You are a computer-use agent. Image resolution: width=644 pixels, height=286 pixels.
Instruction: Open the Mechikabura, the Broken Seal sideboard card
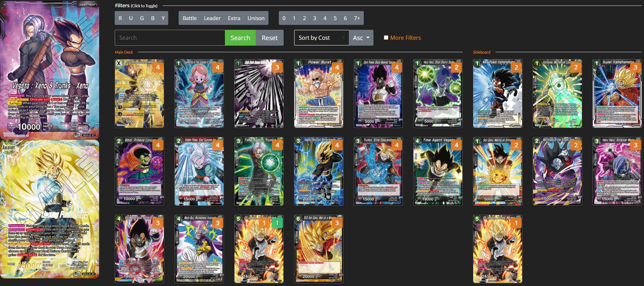click(557, 171)
